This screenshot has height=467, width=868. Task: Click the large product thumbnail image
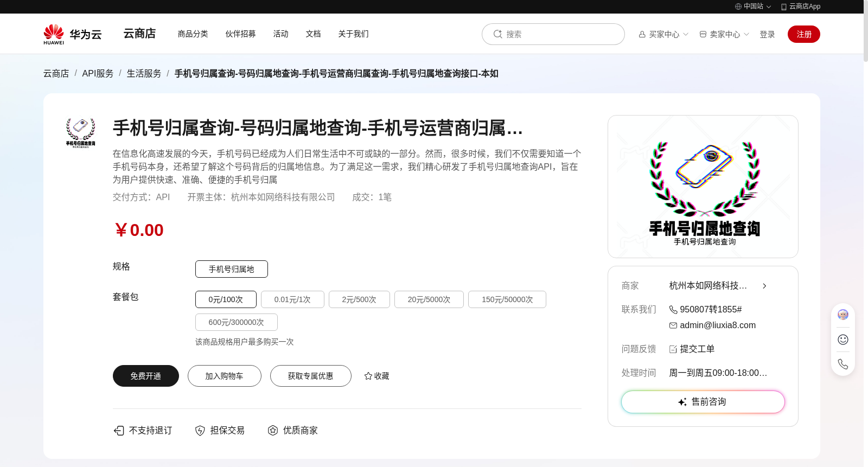click(703, 187)
